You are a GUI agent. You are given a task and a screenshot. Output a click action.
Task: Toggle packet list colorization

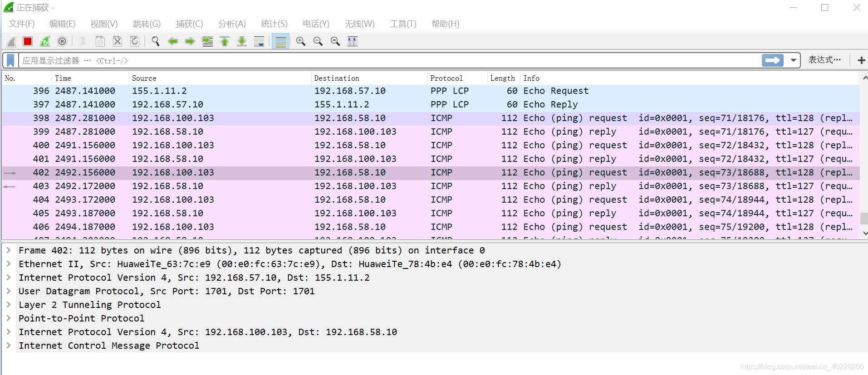(x=281, y=42)
